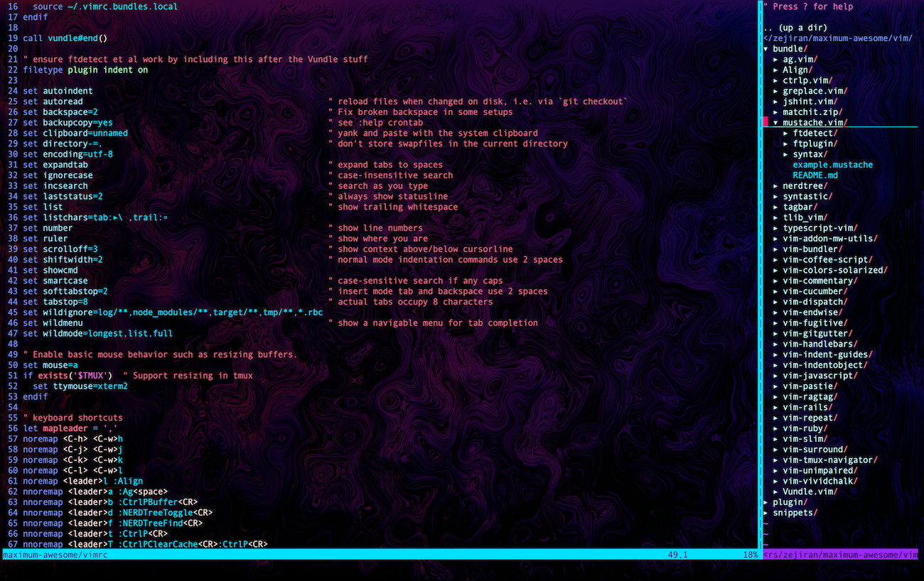Screen dimensions: 924x581
Task: Click the 'set wildmode=longest,list,full' line
Action: click(x=97, y=334)
